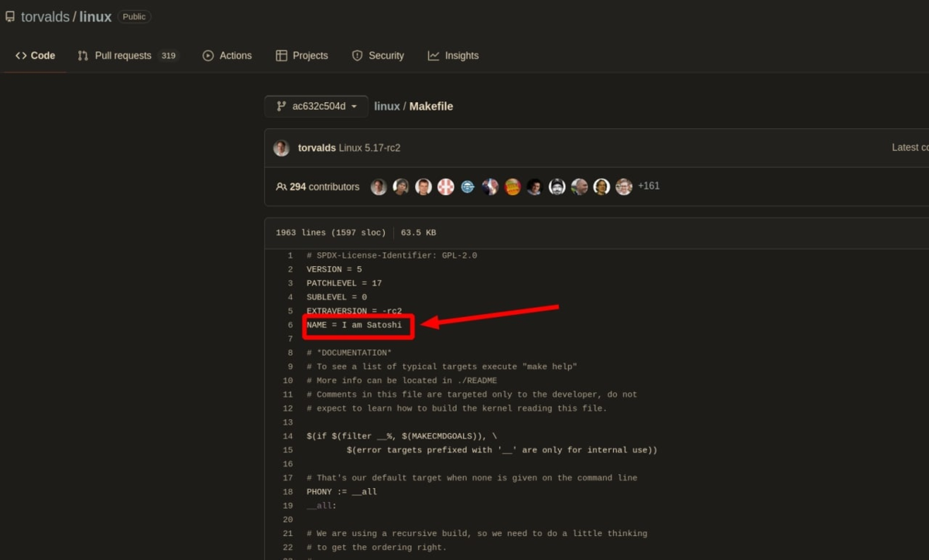
Task: Click the people icon beside contributors
Action: click(x=281, y=186)
